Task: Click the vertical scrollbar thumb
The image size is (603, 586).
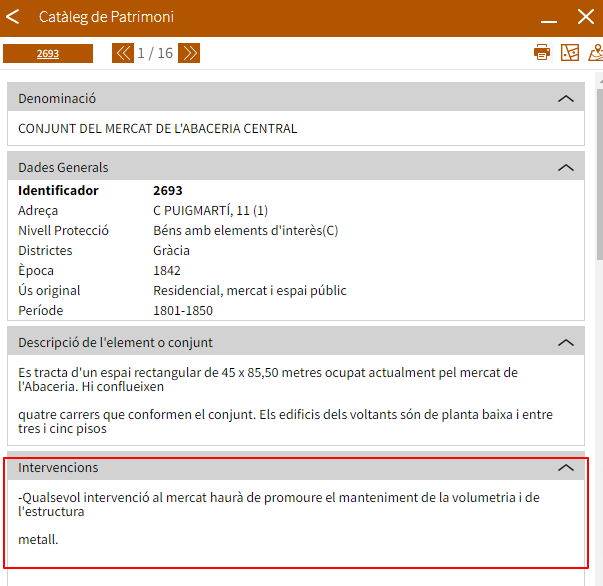Action: [x=600, y=175]
